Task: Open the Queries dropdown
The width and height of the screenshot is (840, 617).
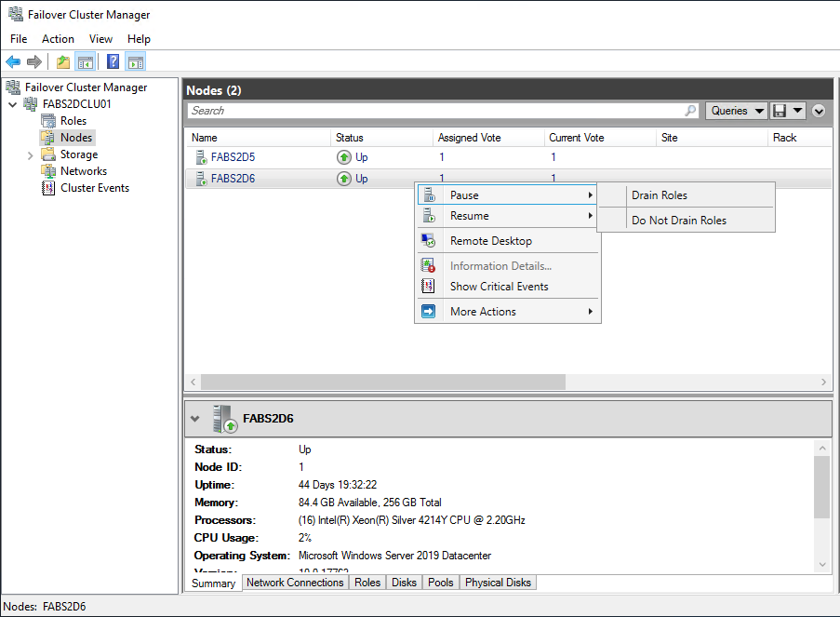Action: tap(737, 111)
